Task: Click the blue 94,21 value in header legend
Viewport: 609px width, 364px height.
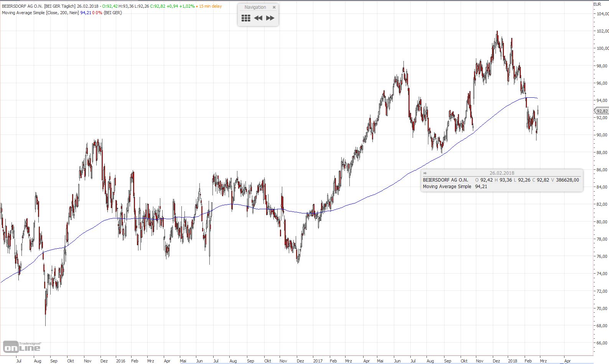Action: tap(86, 13)
